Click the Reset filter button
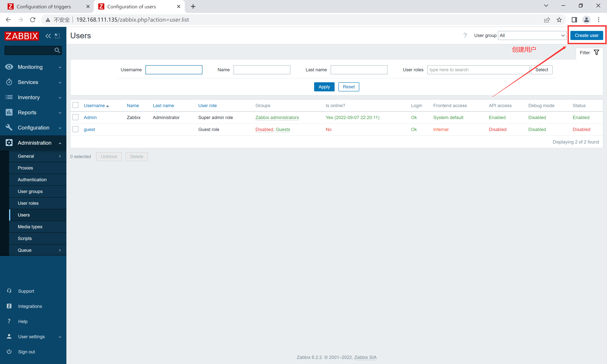 (x=349, y=87)
